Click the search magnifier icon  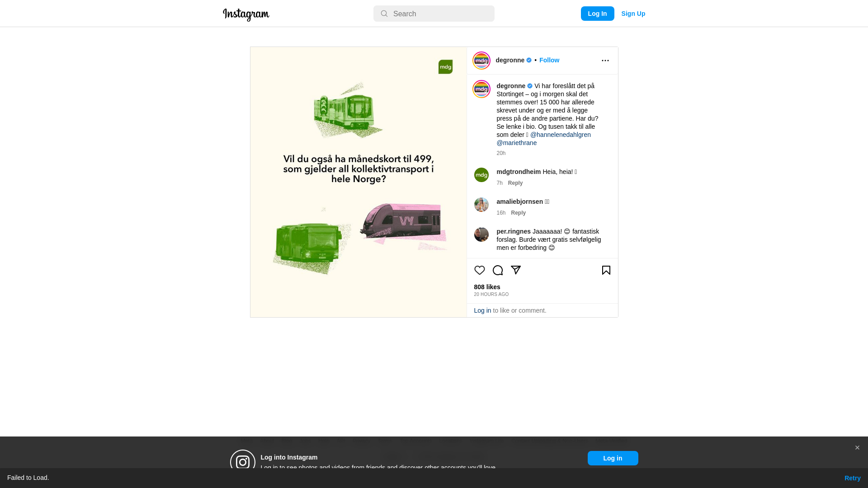click(384, 14)
